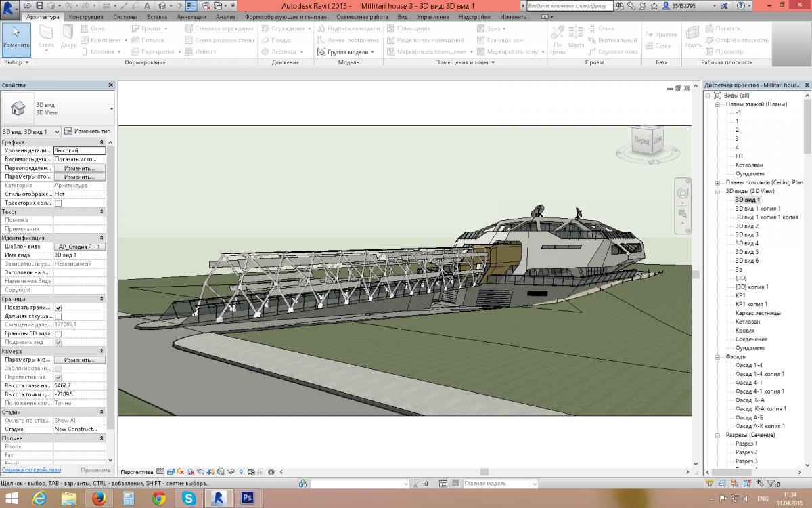Image resolution: width=812 pixels, height=508 pixels.
Task: Expand the Планы потолков tree node
Action: point(717,182)
